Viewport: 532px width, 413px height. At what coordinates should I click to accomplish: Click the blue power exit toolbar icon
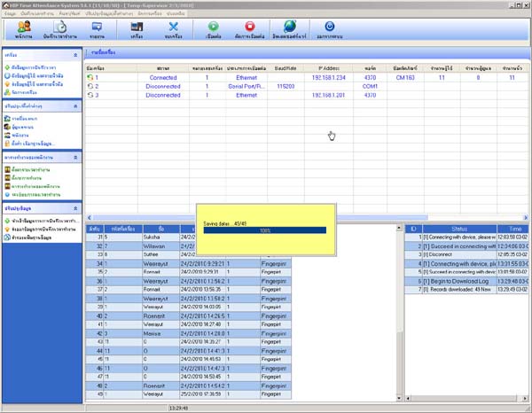330,26
